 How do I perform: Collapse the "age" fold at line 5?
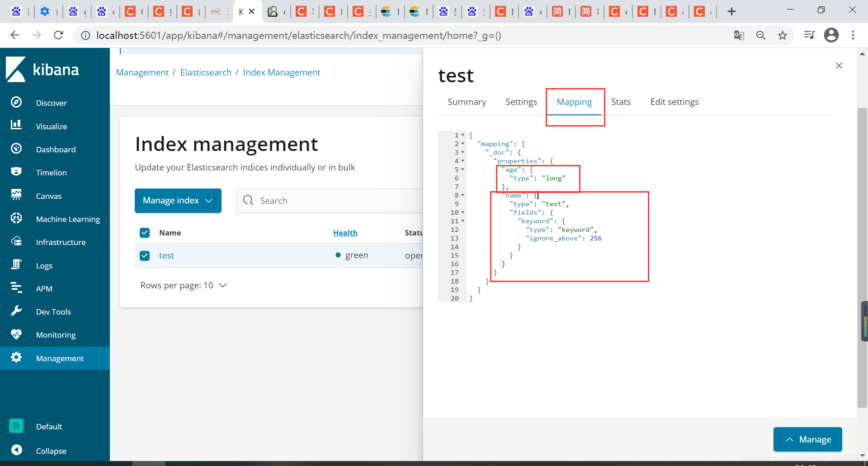pos(463,169)
